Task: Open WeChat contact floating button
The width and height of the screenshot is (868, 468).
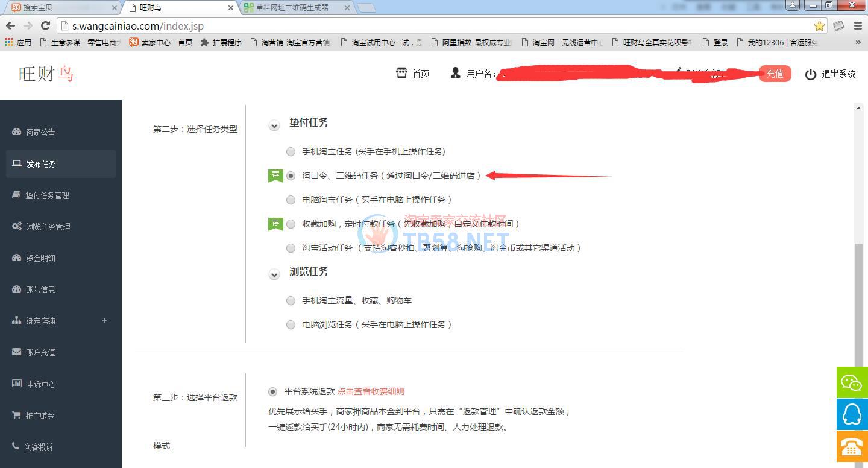Action: (x=852, y=382)
